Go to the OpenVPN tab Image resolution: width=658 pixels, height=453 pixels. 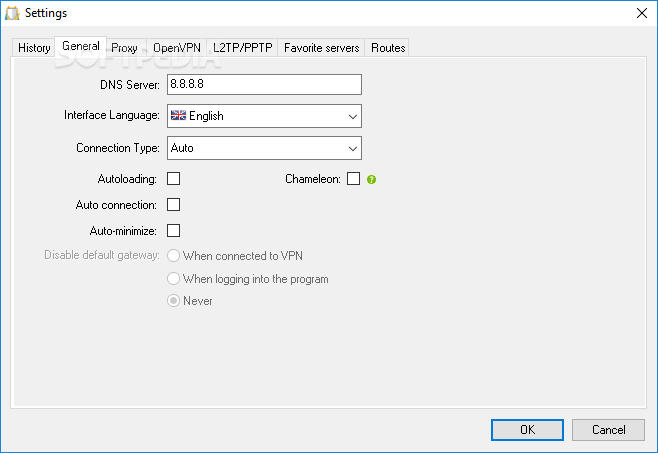pyautogui.click(x=177, y=48)
